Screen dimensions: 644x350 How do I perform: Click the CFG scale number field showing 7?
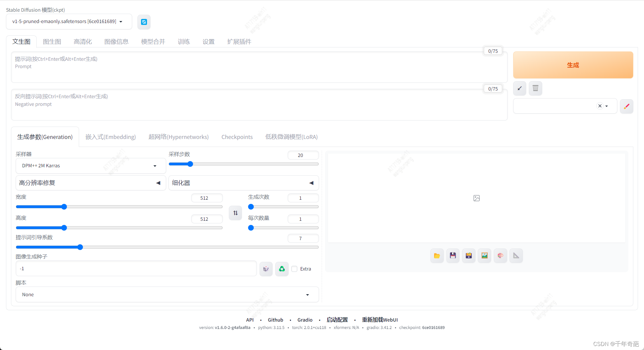[303, 238]
